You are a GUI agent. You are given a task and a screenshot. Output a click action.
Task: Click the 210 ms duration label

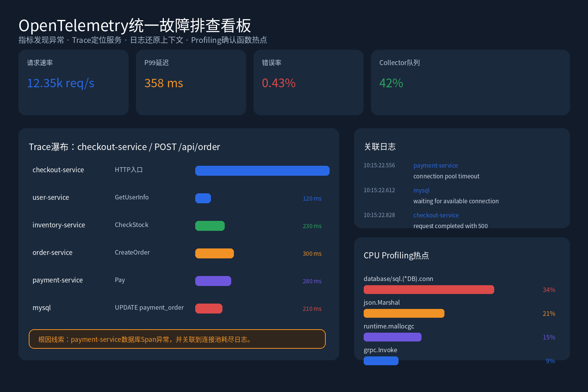312,309
